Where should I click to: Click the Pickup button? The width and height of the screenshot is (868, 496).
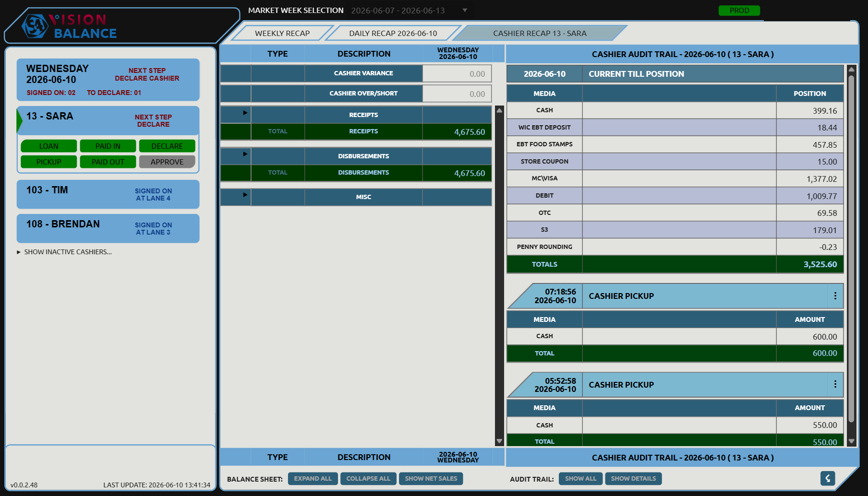coord(49,162)
